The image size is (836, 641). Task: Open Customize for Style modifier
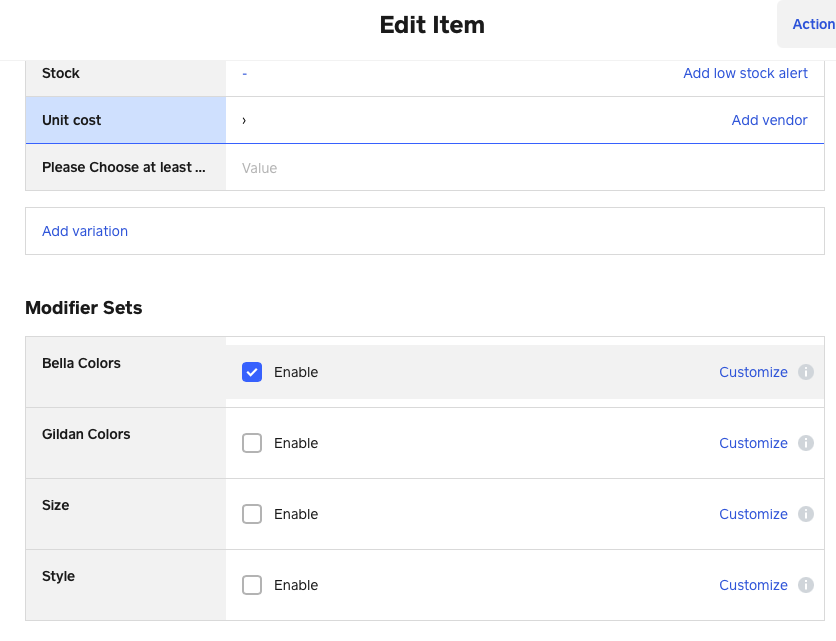[x=753, y=585]
